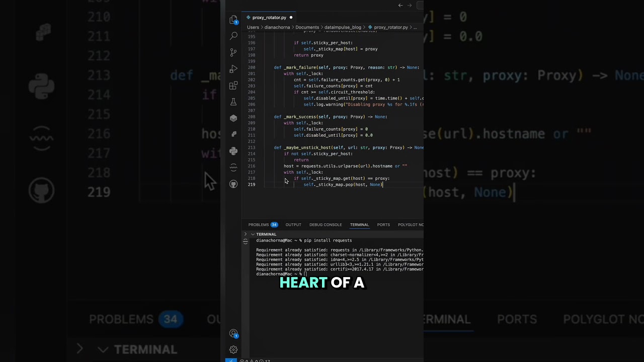Open the Manage settings gear

pos(233,349)
